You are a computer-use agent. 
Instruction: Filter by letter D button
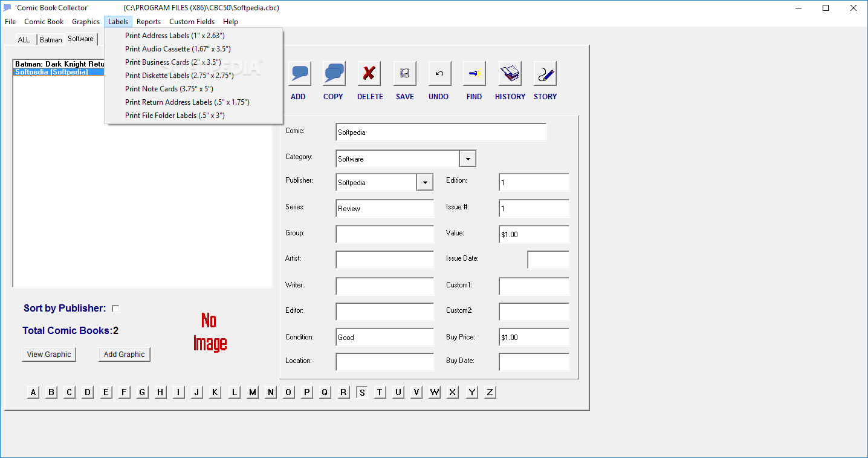tap(88, 393)
